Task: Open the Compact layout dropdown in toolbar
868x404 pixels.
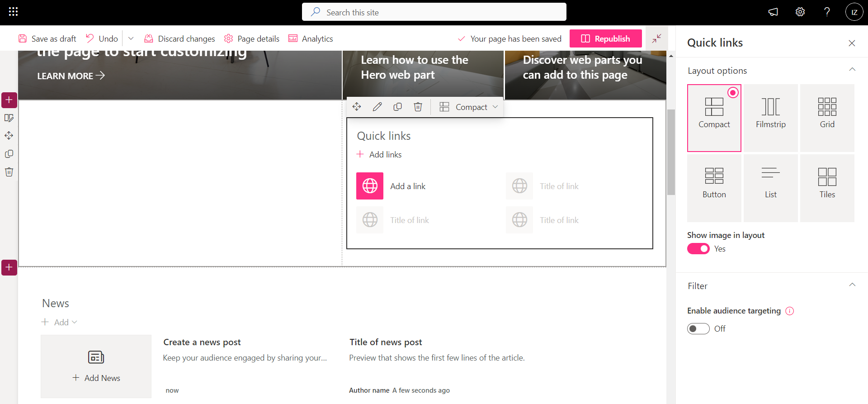Action: click(x=469, y=107)
